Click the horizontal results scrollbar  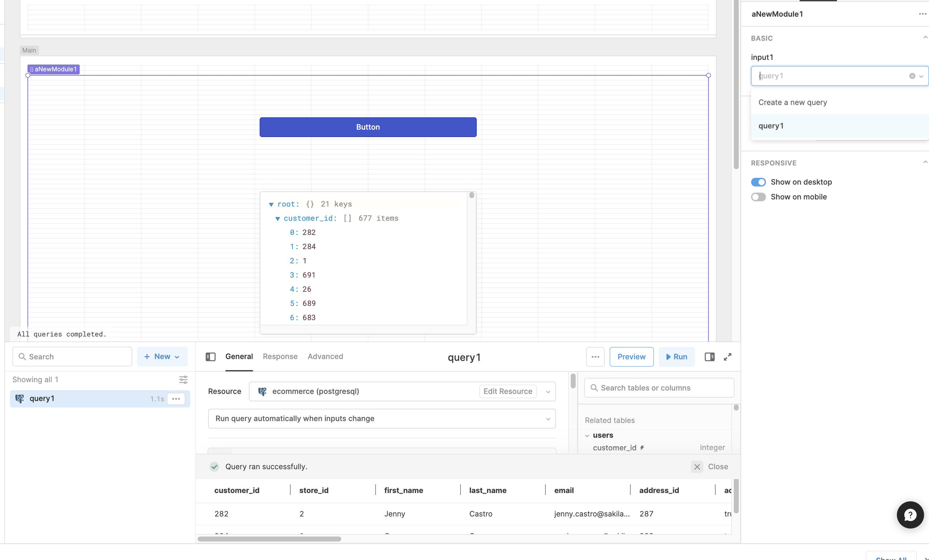tap(269, 539)
